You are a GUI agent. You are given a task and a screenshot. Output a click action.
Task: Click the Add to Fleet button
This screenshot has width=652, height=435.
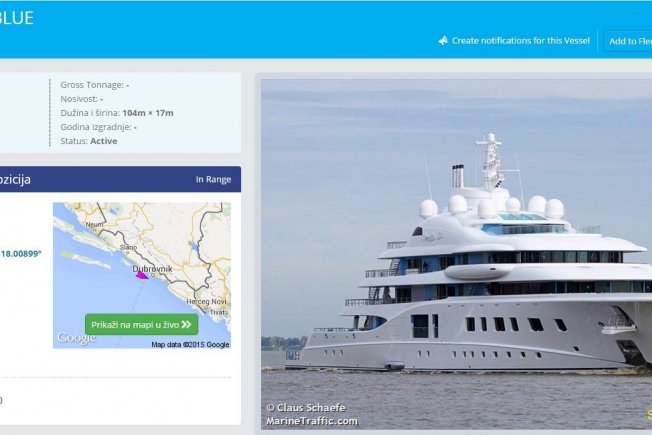click(x=628, y=41)
